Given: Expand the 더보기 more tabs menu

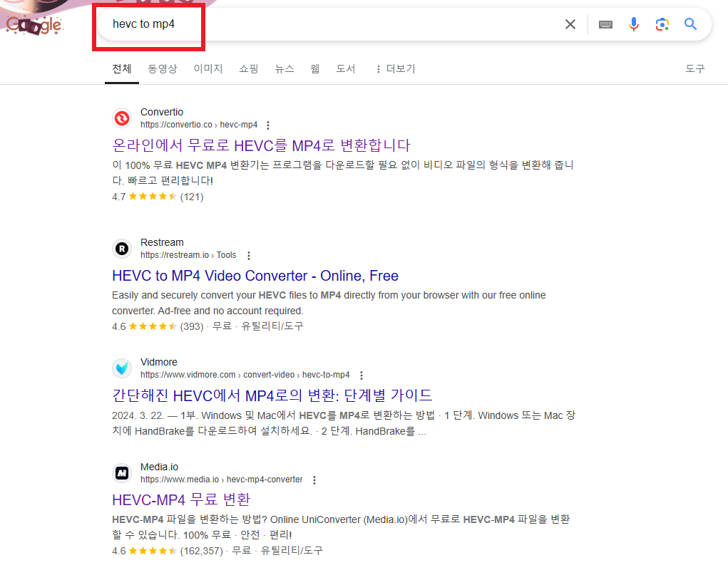Looking at the screenshot, I should point(396,68).
